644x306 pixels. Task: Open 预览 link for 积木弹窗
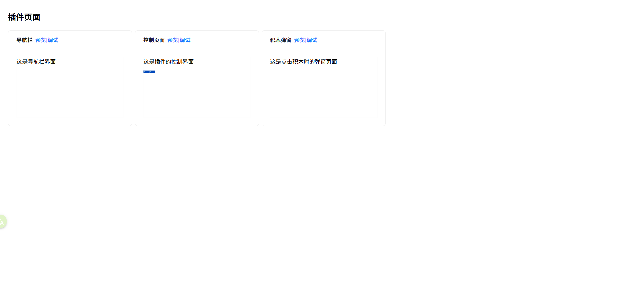(299, 40)
